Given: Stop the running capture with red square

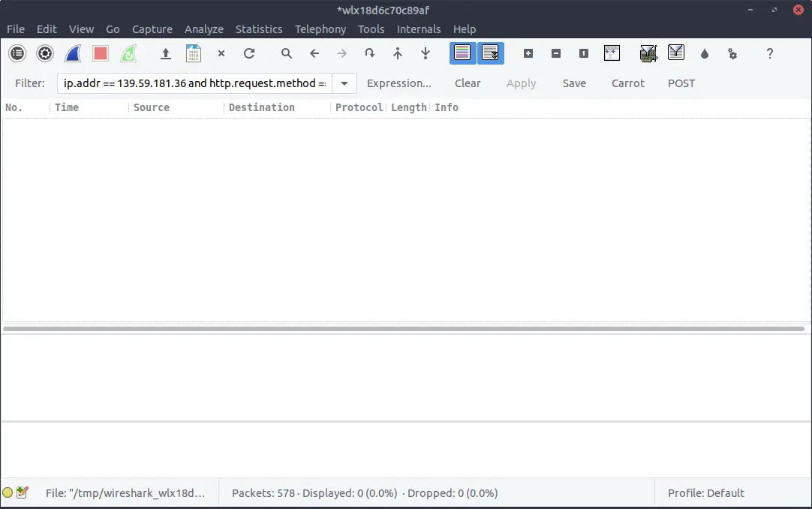Looking at the screenshot, I should coord(101,53).
